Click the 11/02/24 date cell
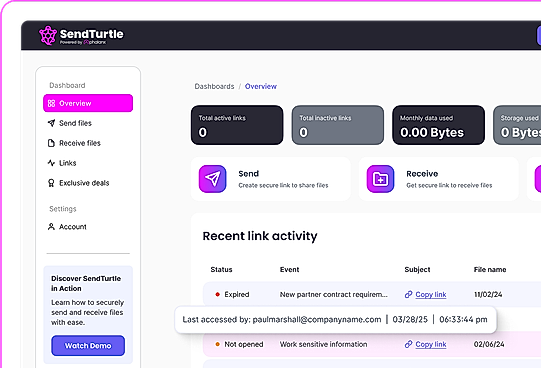Viewport: 541px width, 368px height. [x=488, y=295]
